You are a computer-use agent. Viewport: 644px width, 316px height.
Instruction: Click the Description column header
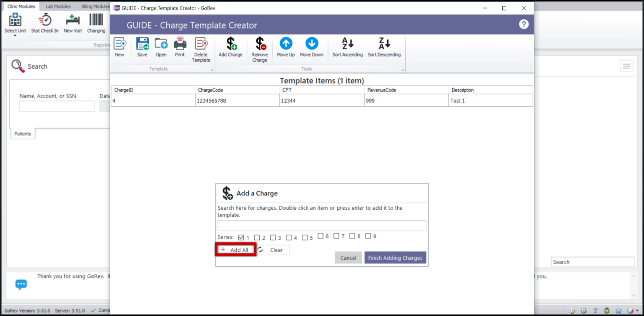tap(491, 90)
